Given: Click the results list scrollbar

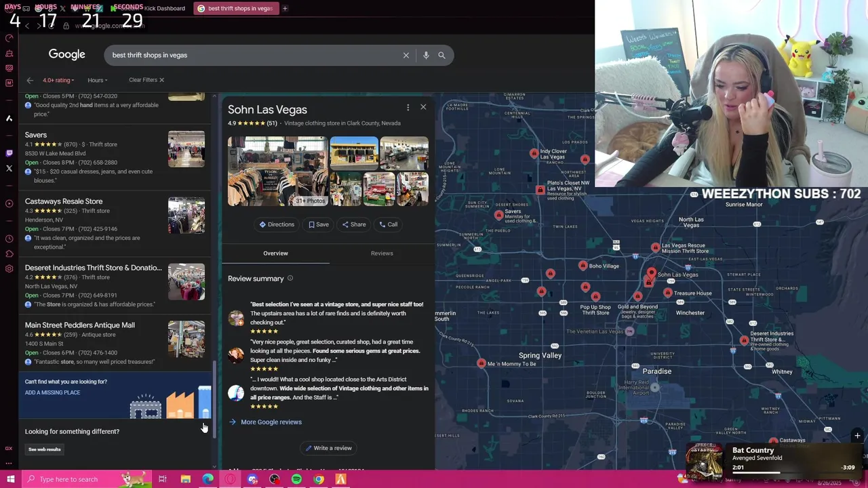Looking at the screenshot, I should tap(215, 398).
